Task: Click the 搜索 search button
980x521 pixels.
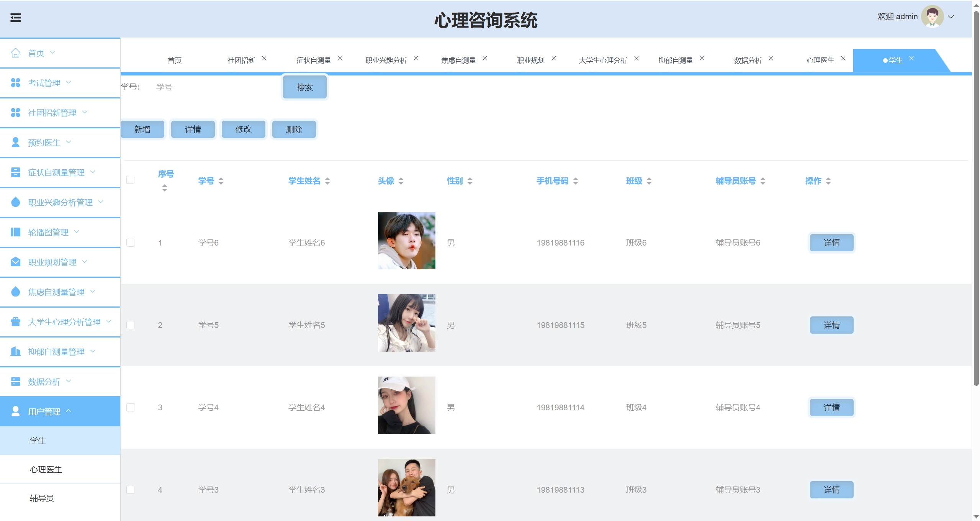Action: [x=305, y=87]
